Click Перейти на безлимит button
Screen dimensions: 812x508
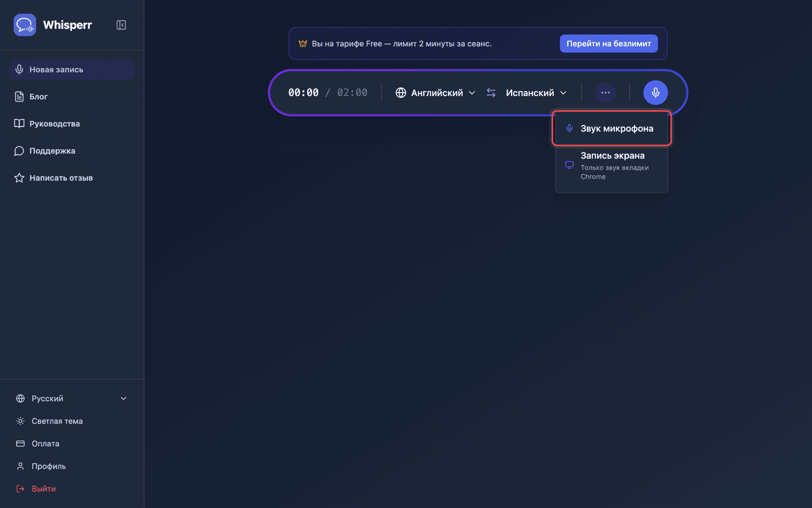[x=608, y=44]
